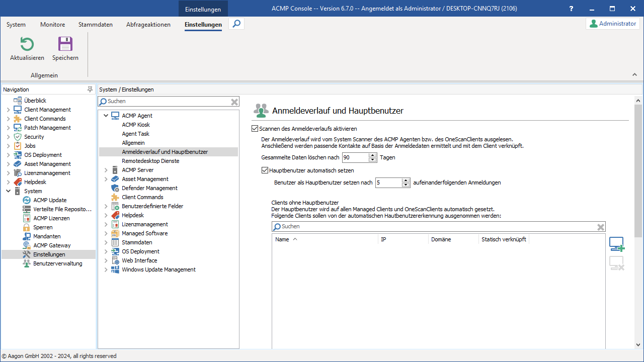Collapse the ACMP Agent tree node
This screenshot has width=644, height=362.
click(106, 116)
